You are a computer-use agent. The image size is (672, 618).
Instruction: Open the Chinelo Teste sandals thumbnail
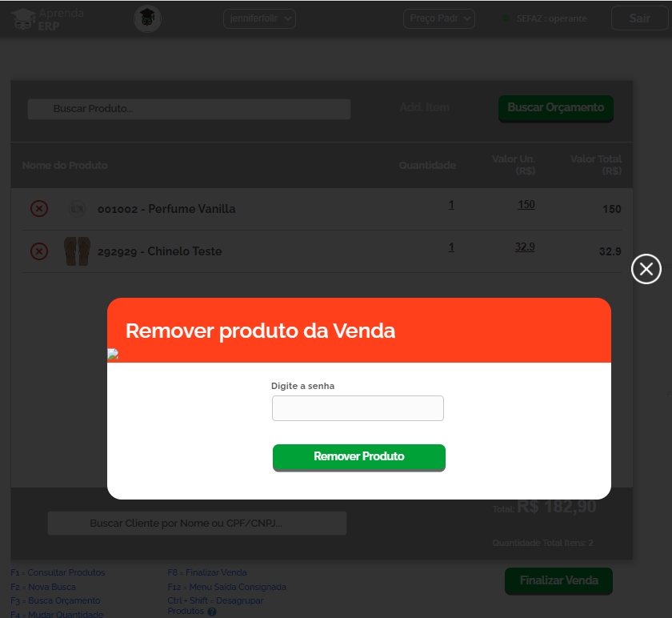click(77, 251)
